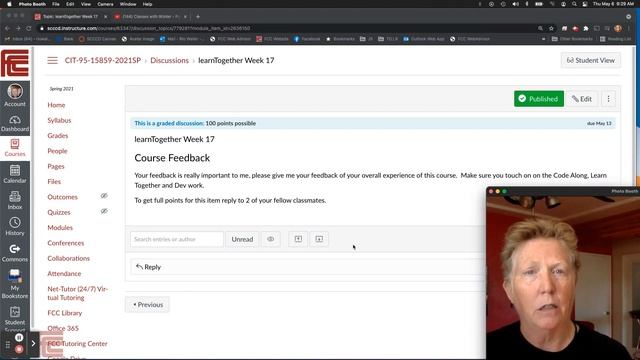Open the File menu in menu bar
Image resolution: width=640 pixels, height=360 pixels.
coord(56,4)
